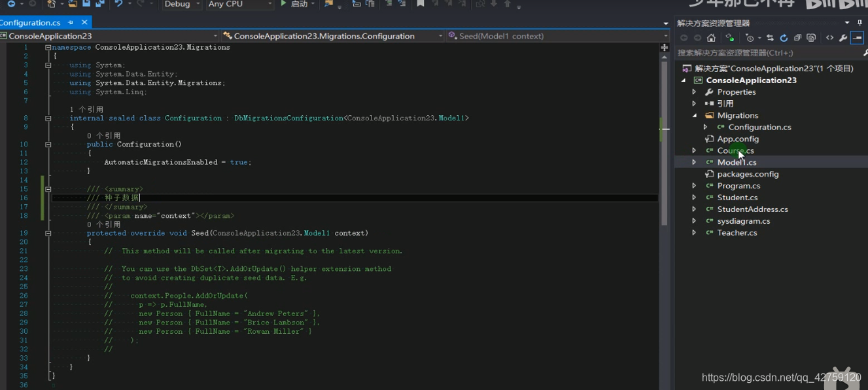Open the ConsoleApplication23 project scope dropdown
Screen dimensions: 868x390
coord(109,36)
